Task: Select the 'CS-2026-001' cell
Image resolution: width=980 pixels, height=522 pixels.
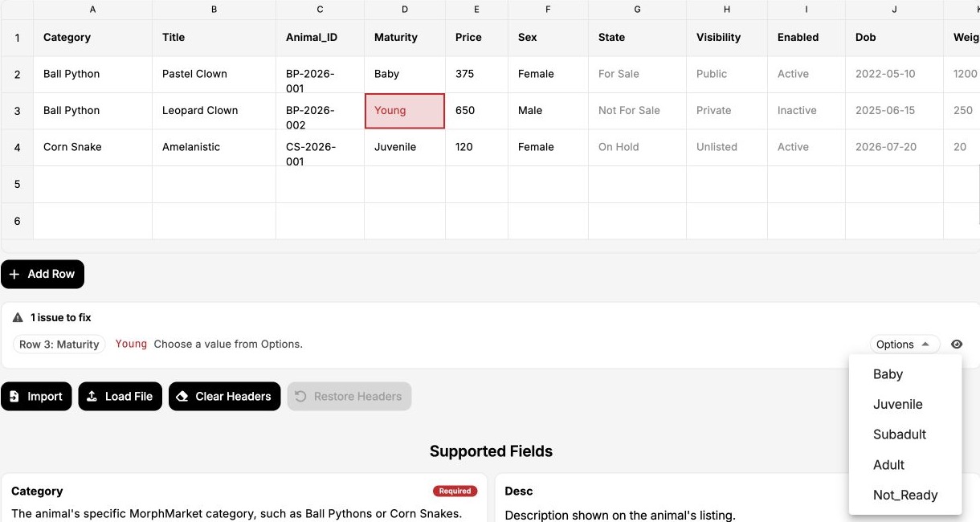Action: [x=320, y=147]
